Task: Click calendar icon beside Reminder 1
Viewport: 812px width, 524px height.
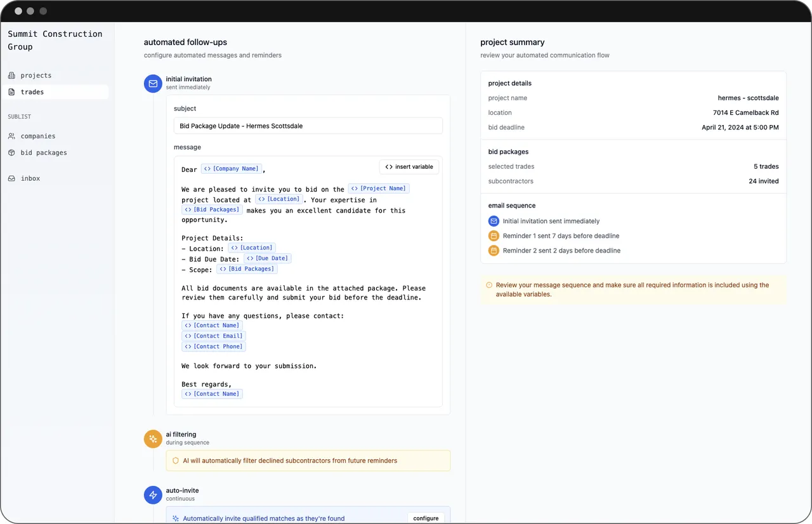Action: (494, 236)
